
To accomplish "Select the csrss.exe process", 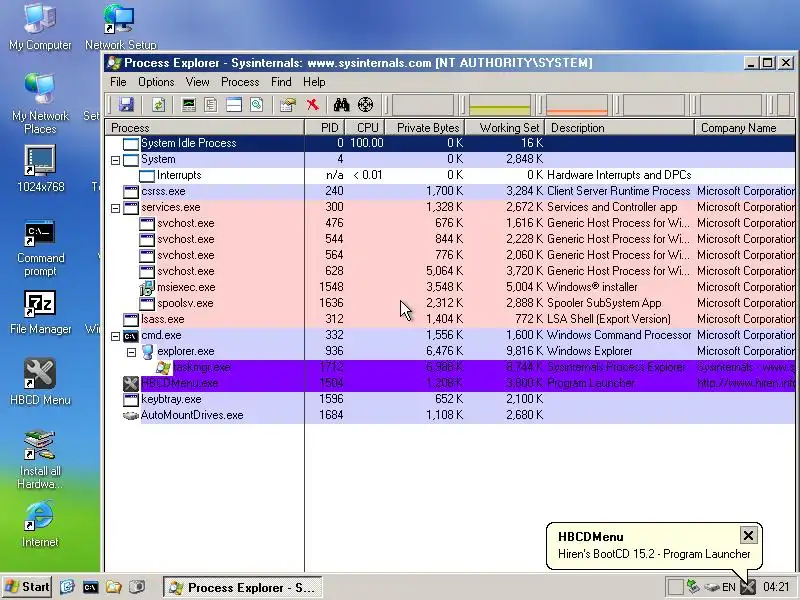I will coord(450,191).
